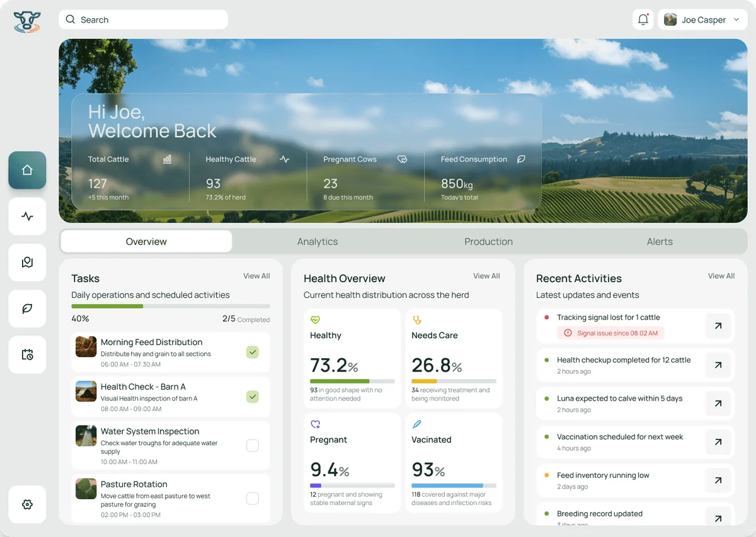Switch to the Analytics tab
The width and height of the screenshot is (756, 537).
pyautogui.click(x=318, y=242)
